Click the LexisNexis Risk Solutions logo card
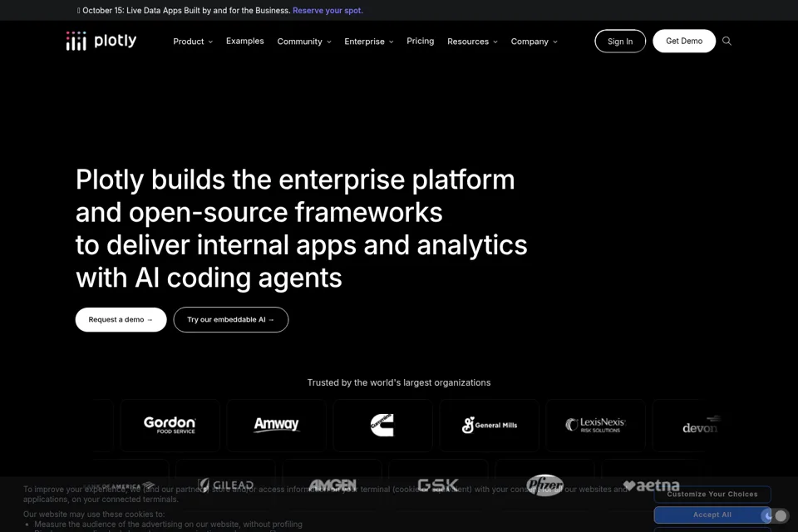 [x=595, y=425]
